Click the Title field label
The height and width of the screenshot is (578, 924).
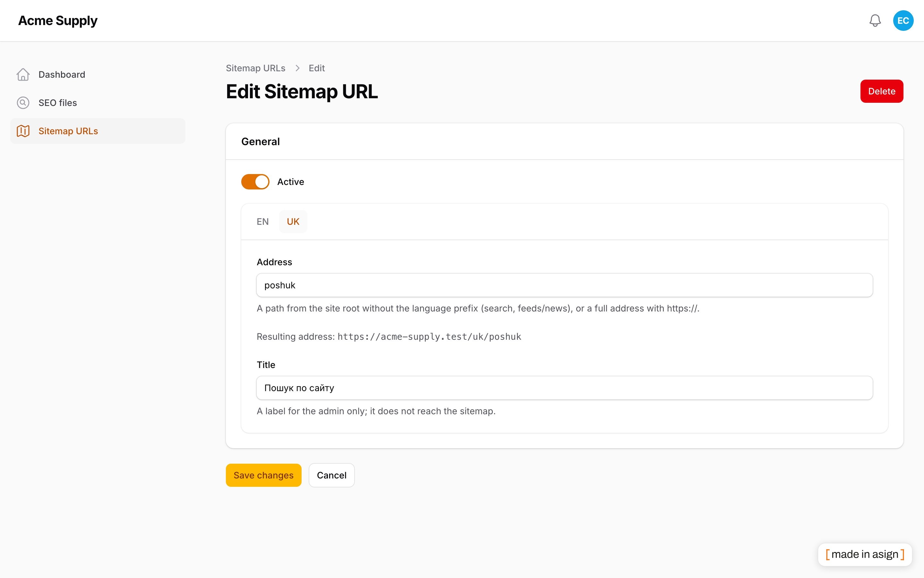click(x=266, y=365)
